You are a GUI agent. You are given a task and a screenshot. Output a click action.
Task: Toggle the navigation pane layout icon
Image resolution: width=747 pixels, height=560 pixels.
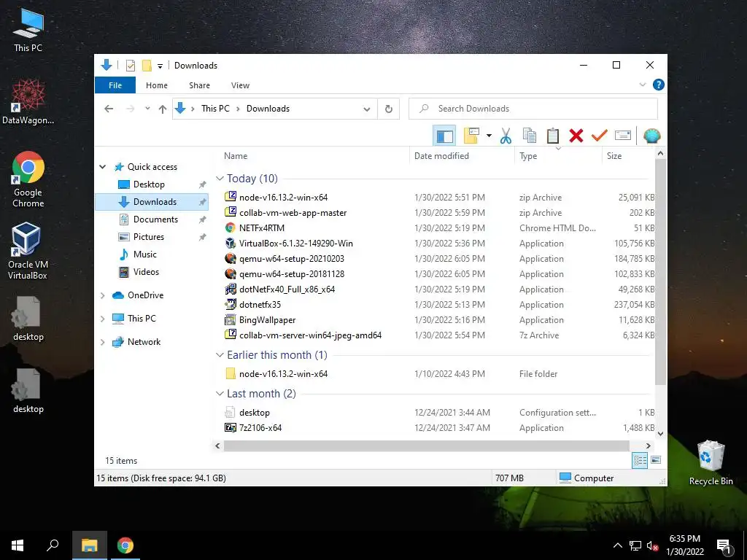(x=444, y=136)
